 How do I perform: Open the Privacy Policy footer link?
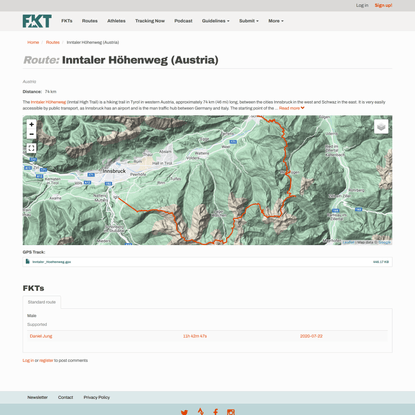click(97, 397)
